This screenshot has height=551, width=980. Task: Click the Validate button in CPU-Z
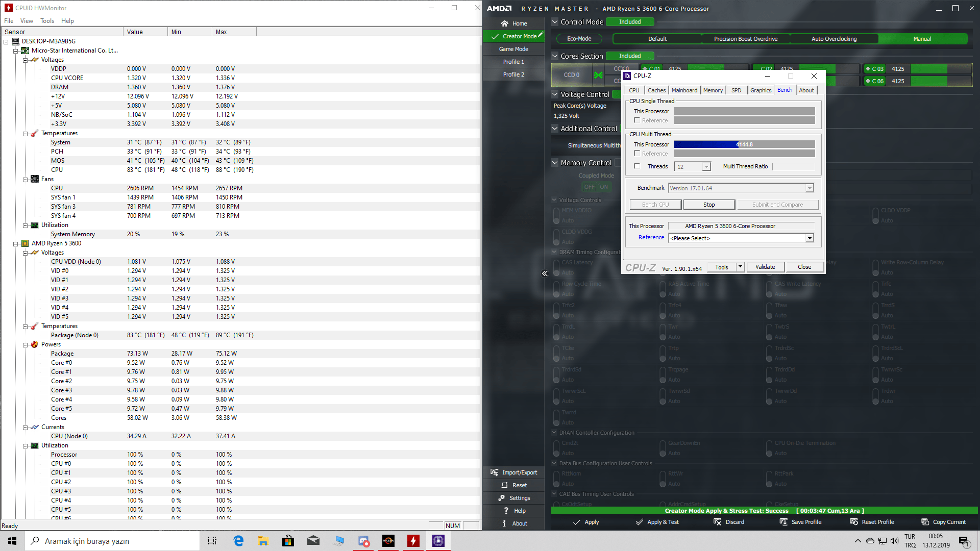[x=765, y=267]
